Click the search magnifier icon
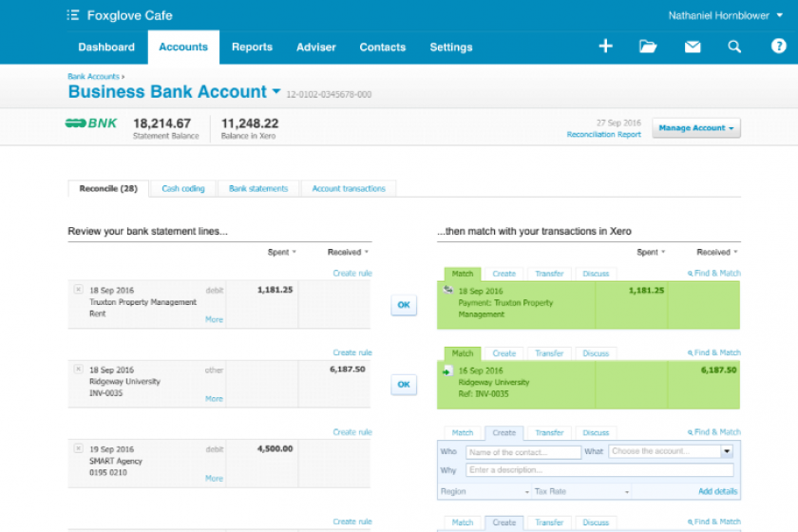 [733, 47]
